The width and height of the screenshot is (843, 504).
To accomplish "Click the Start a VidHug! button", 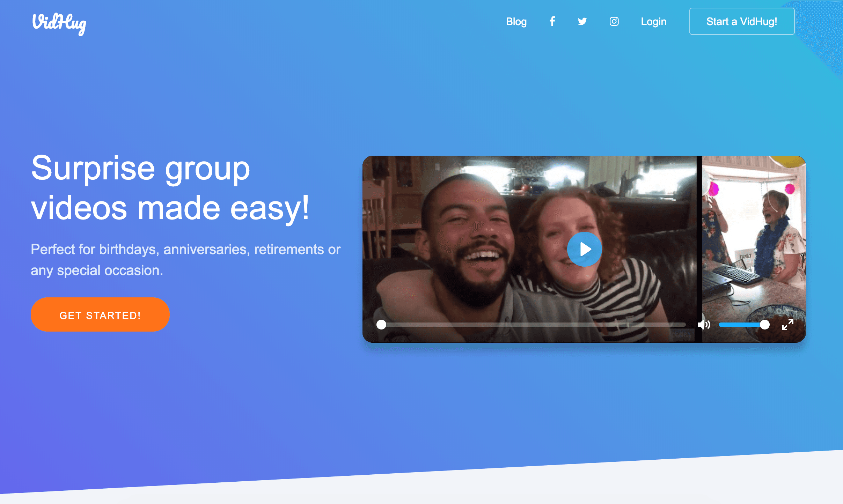I will (x=741, y=22).
